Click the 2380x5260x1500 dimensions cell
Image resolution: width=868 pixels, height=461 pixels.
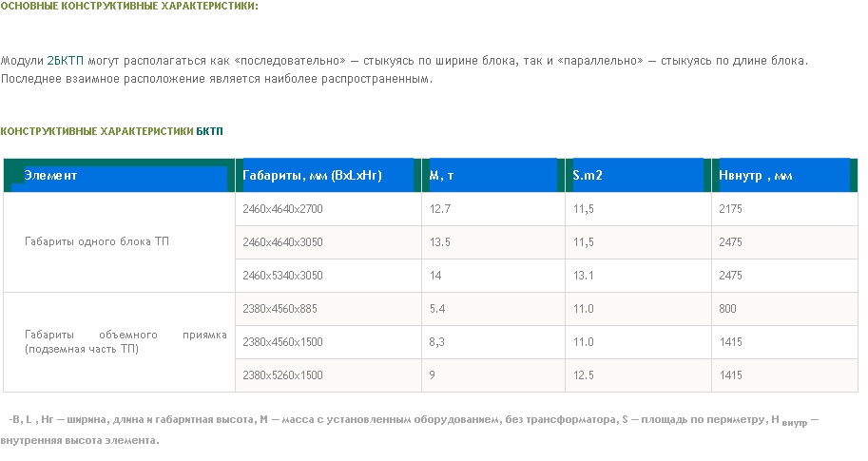coord(283,375)
